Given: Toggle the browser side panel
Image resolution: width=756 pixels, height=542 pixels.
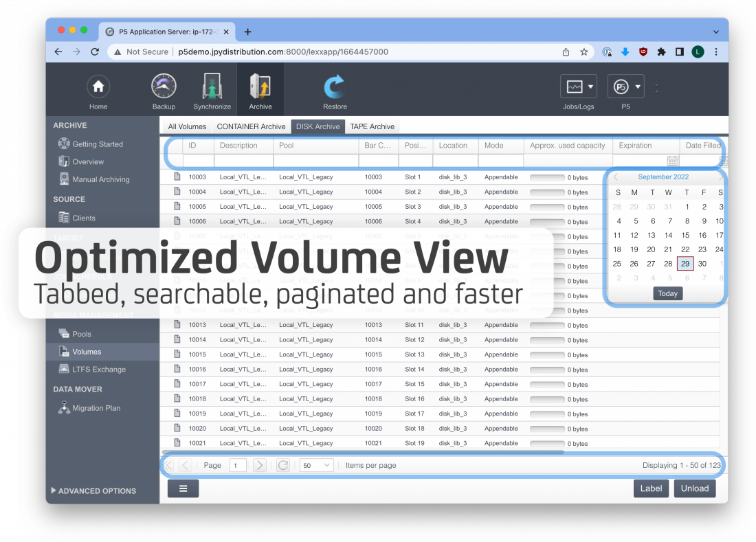Looking at the screenshot, I should (x=679, y=52).
